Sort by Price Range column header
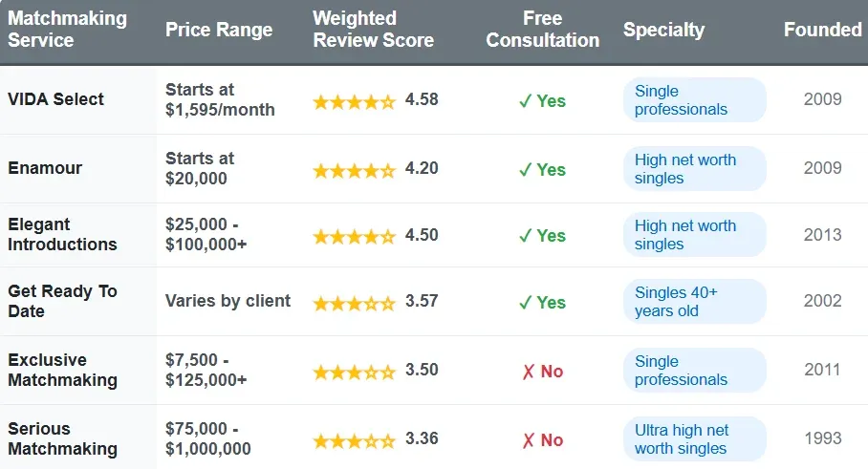The image size is (868, 469). (x=219, y=30)
